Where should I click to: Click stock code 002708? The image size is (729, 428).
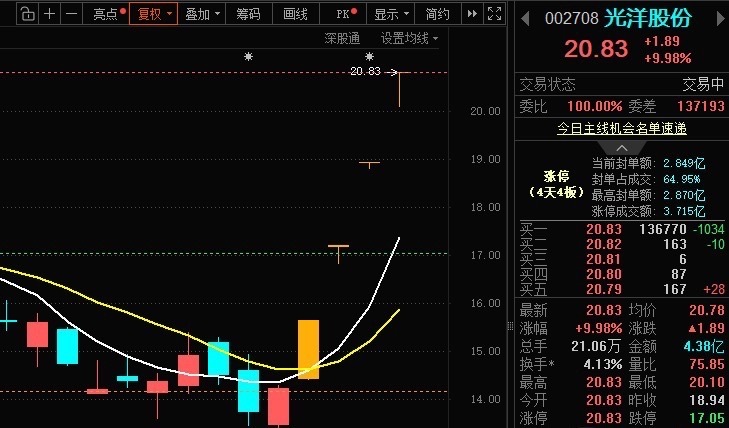click(x=571, y=19)
